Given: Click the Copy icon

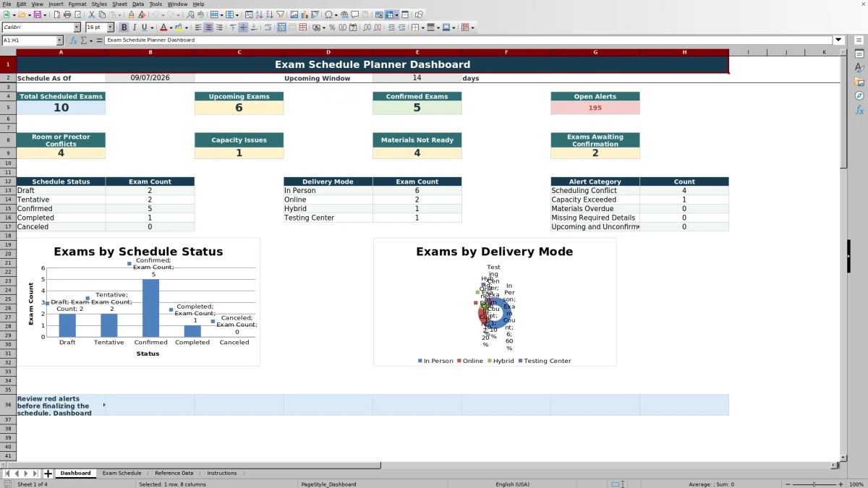Looking at the screenshot, I should point(102,14).
